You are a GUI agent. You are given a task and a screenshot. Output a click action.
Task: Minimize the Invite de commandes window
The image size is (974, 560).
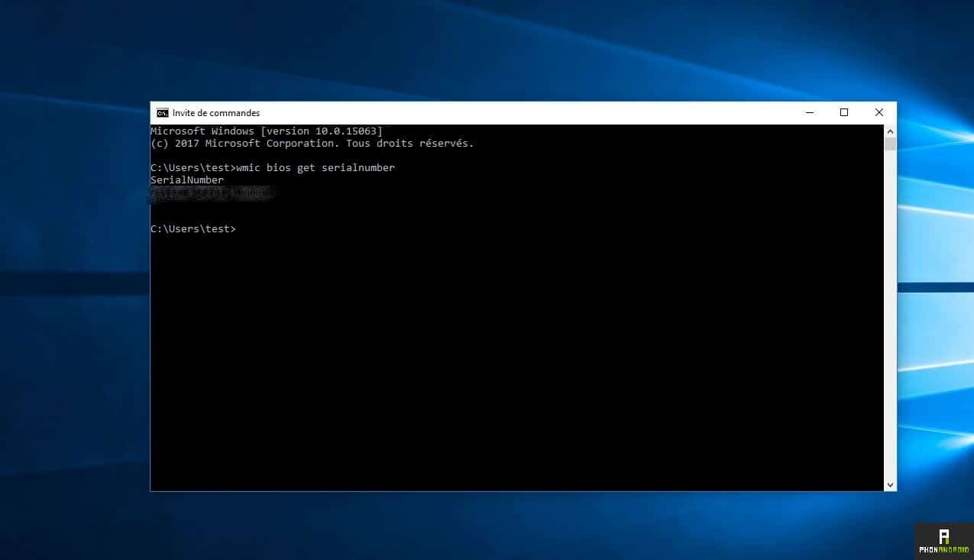pos(810,113)
